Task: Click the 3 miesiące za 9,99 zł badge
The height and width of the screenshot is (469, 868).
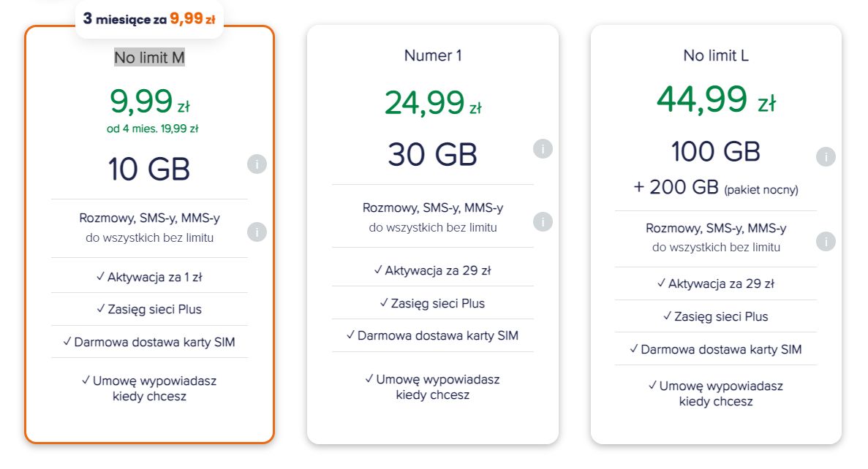Action: coord(149,19)
